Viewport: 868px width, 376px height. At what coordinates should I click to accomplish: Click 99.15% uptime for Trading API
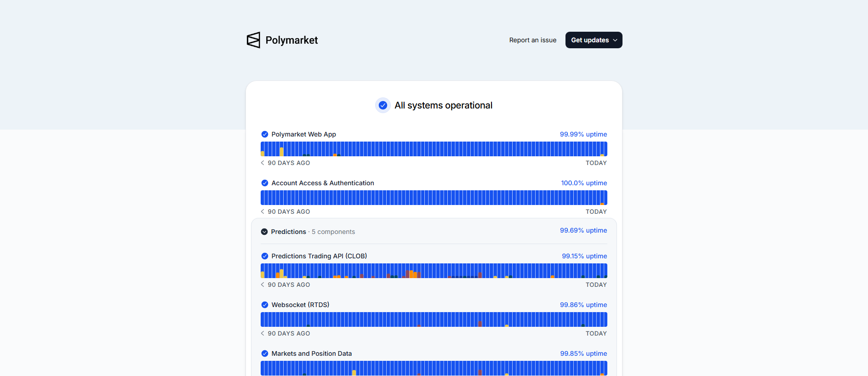[584, 256]
